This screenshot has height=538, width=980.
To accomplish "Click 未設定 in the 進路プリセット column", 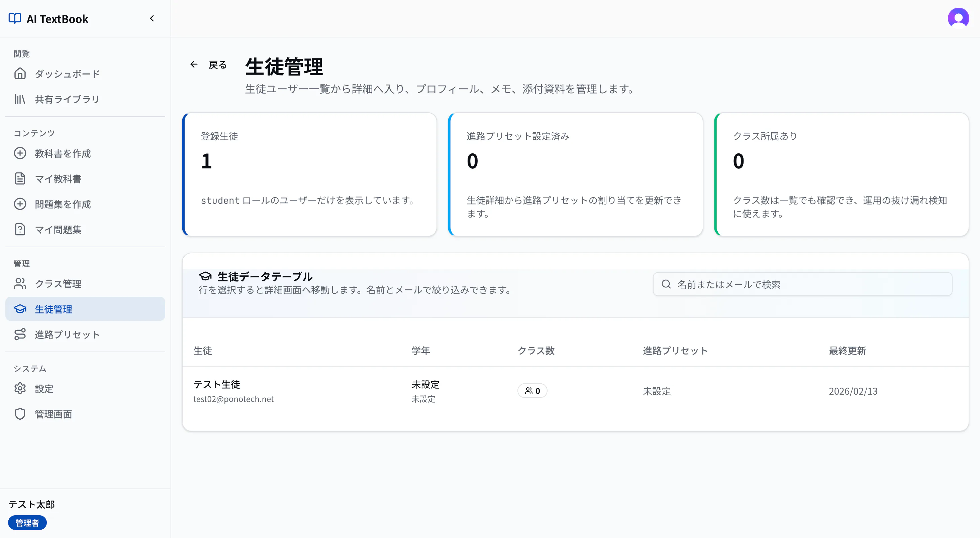I will (657, 391).
